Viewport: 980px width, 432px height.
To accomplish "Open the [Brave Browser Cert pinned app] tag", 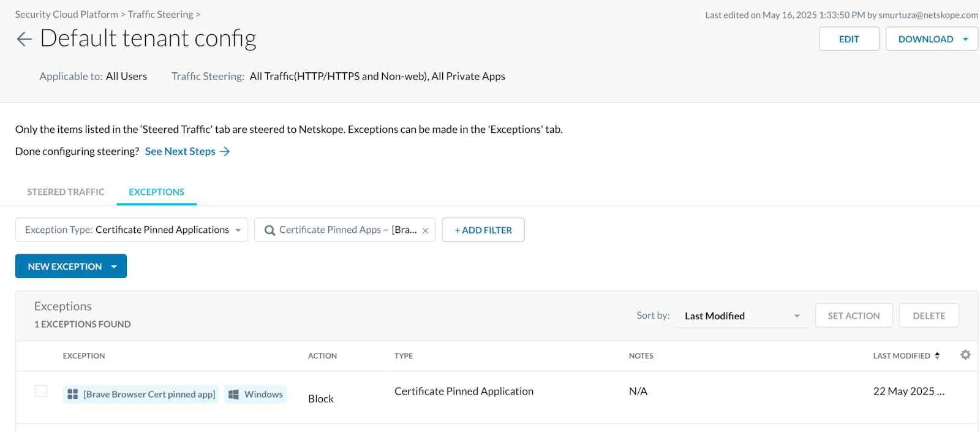I will (141, 394).
